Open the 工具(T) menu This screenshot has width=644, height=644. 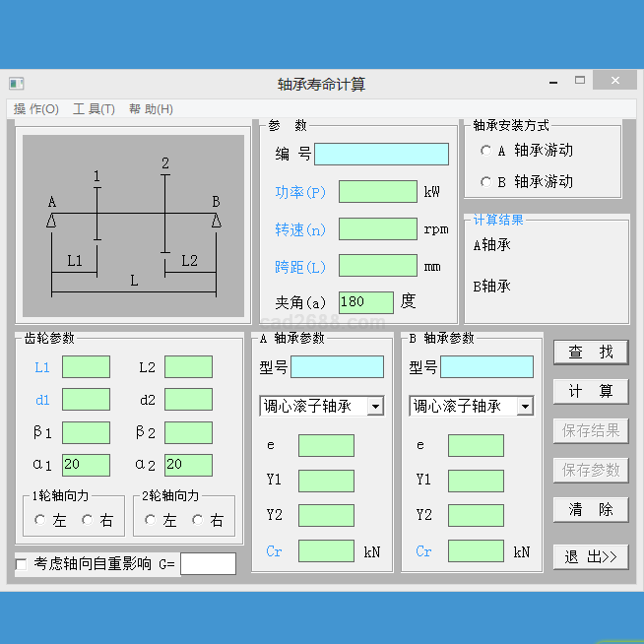[x=94, y=109]
